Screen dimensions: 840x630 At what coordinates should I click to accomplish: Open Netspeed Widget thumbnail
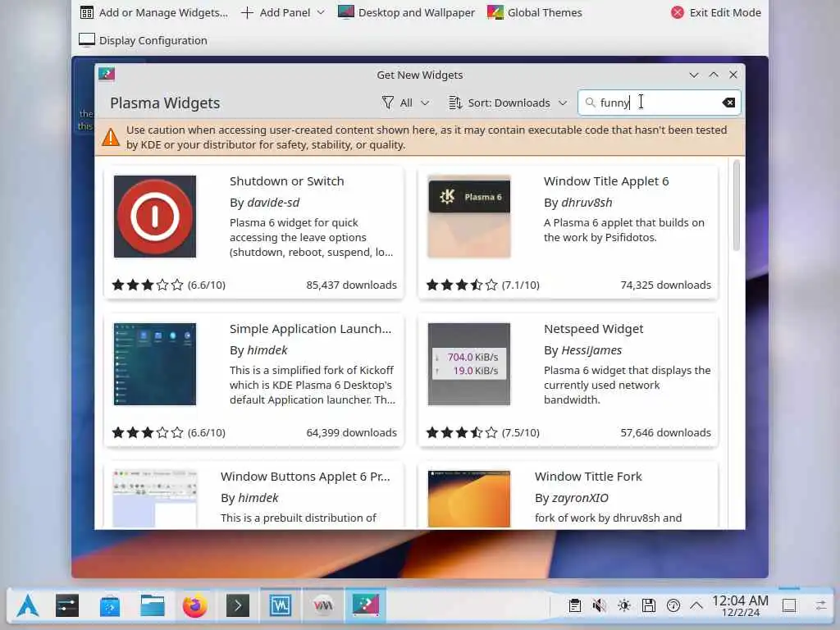pos(468,364)
